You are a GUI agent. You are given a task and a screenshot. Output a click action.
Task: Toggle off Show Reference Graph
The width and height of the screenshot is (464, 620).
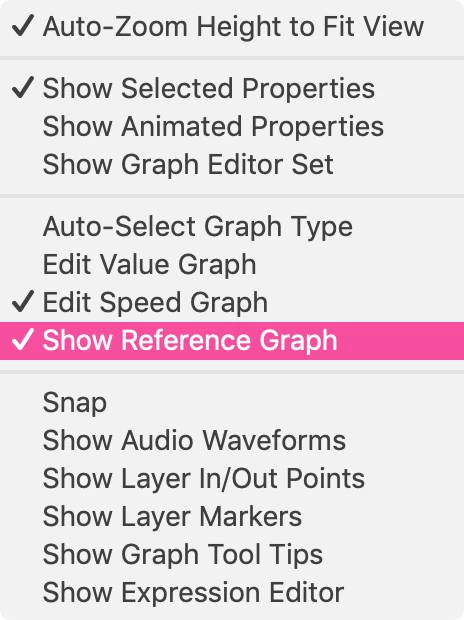232,340
